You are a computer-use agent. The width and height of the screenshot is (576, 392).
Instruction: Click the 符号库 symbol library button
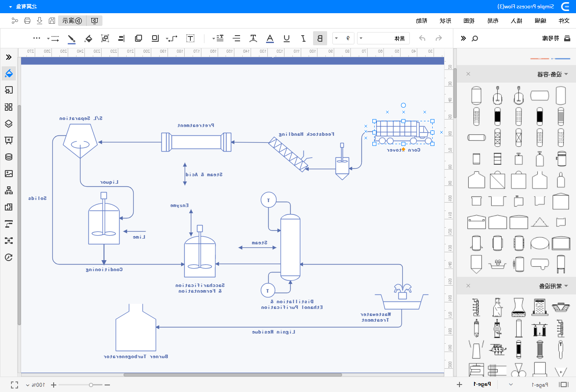556,38
